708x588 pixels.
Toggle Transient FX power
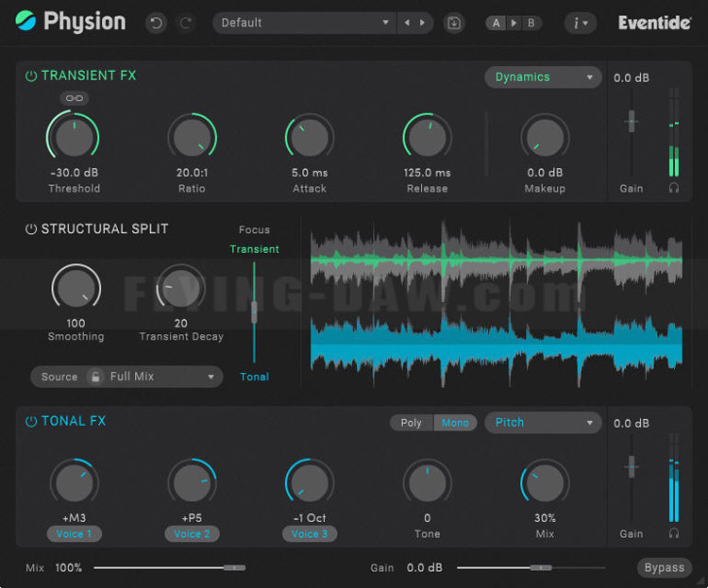31,76
